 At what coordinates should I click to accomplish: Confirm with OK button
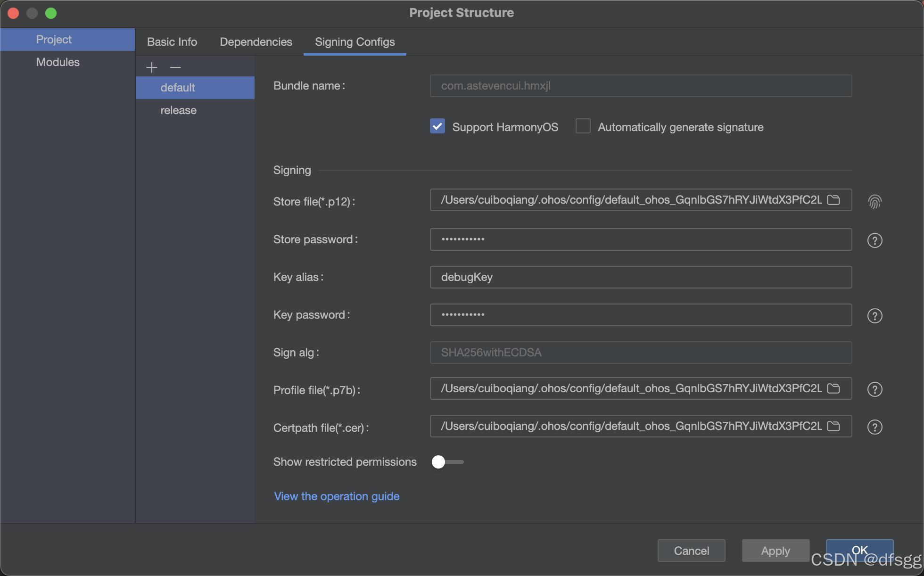click(859, 551)
